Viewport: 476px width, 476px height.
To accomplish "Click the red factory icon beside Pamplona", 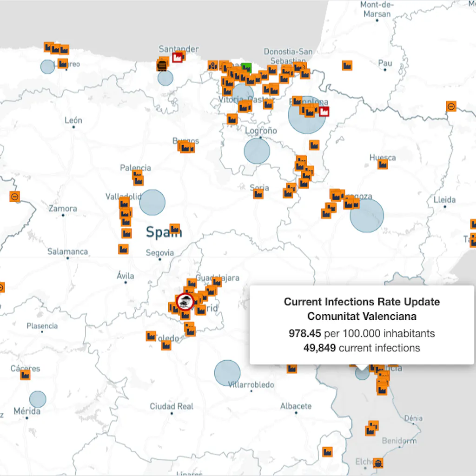I will click(x=324, y=111).
